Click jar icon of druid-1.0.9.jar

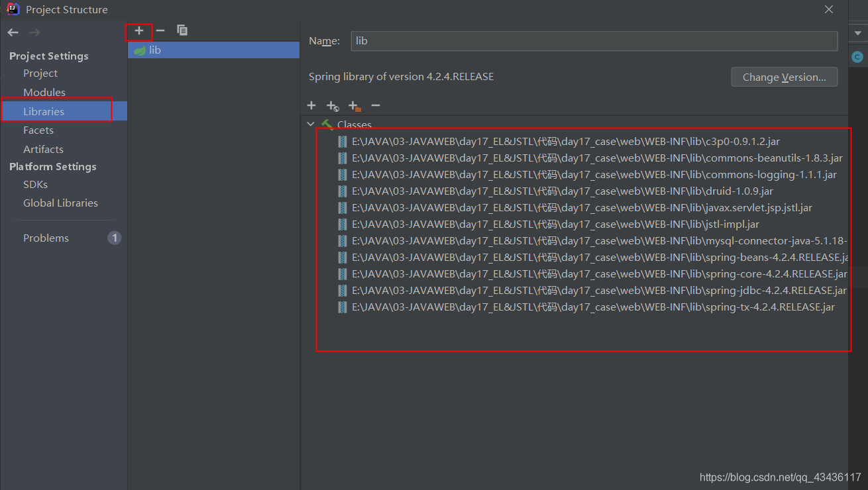[343, 191]
